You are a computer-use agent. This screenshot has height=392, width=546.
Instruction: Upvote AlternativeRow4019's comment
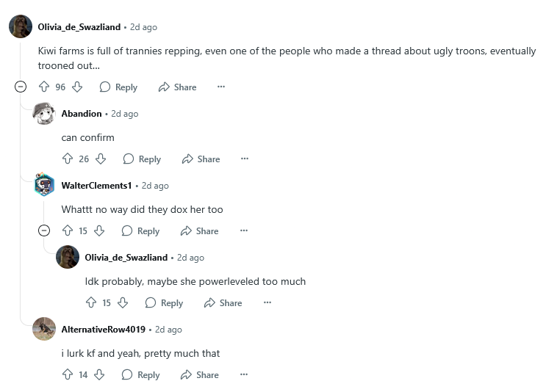[68, 374]
